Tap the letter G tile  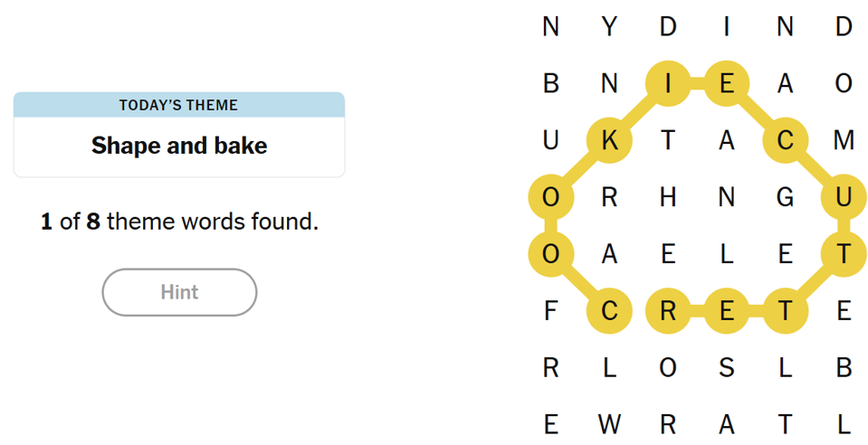(785, 197)
